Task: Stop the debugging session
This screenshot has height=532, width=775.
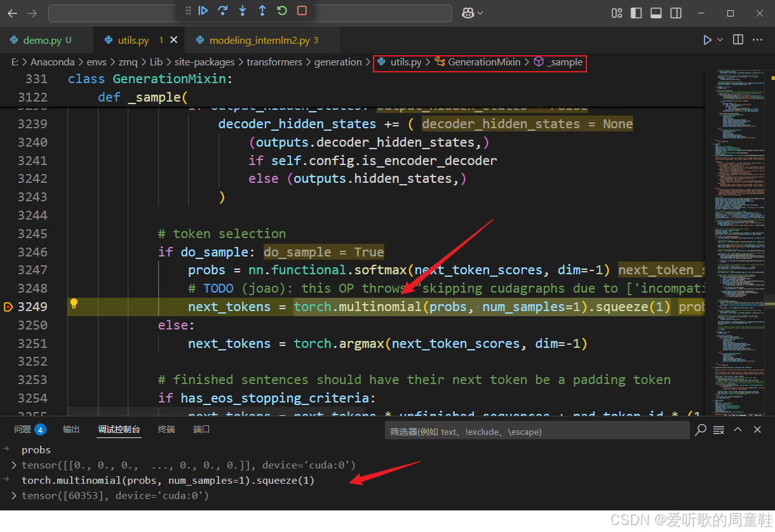Action: click(x=302, y=11)
